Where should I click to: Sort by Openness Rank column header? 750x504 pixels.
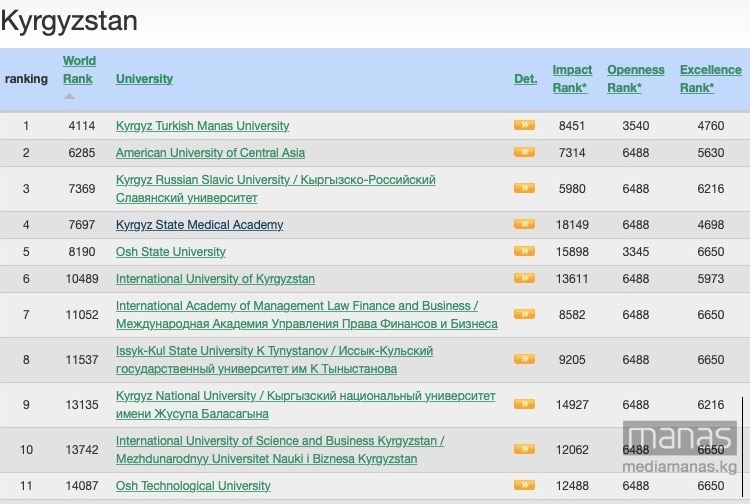636,79
